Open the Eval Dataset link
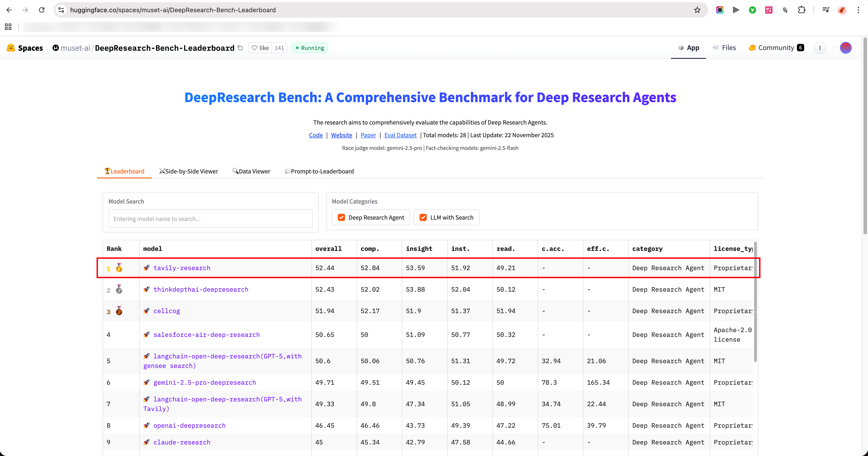The height and width of the screenshot is (456, 868). click(x=400, y=135)
